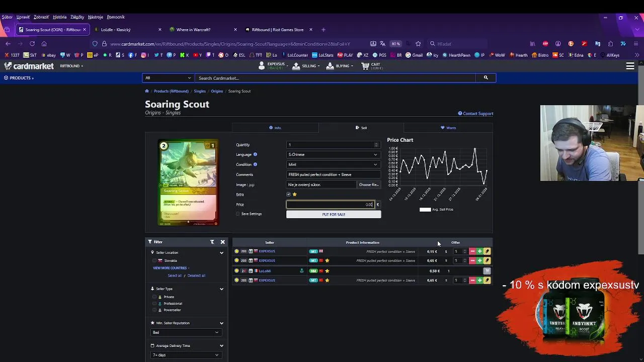Check the Professional seller type checkbox
The image size is (644, 362).
pos(154,304)
